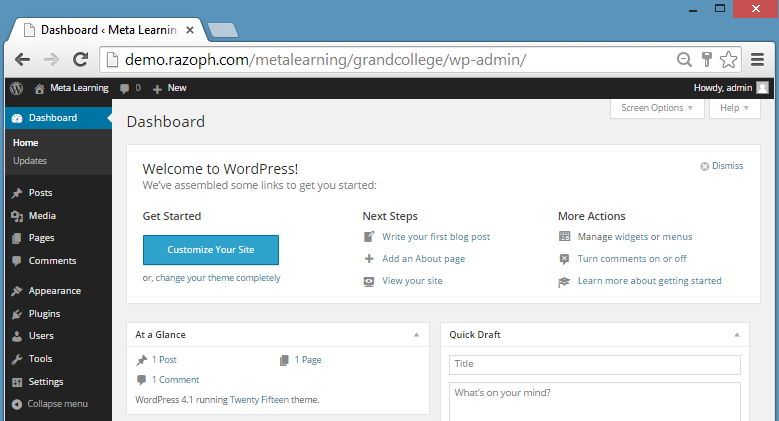Click the Customize Your Site button
Screen dimensions: 779x421
[x=211, y=250]
